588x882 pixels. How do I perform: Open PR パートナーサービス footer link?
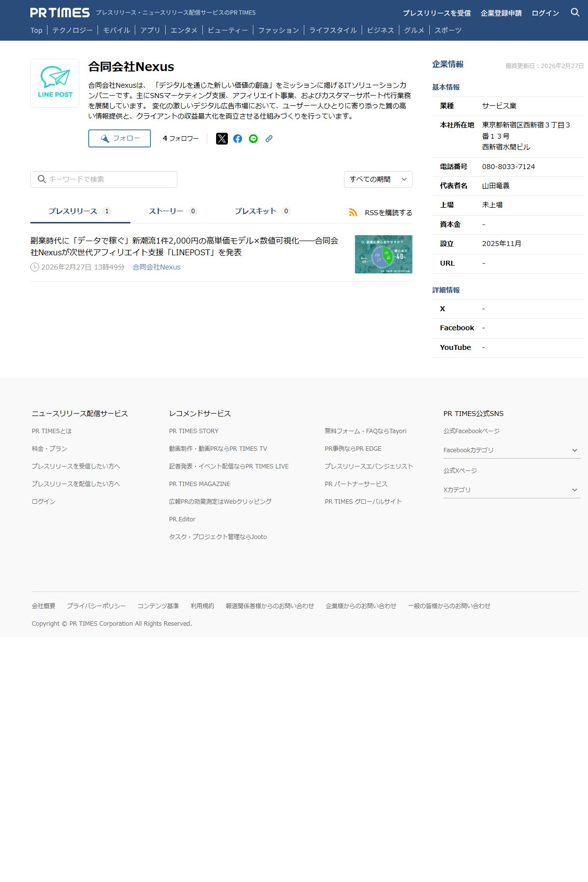click(x=356, y=484)
